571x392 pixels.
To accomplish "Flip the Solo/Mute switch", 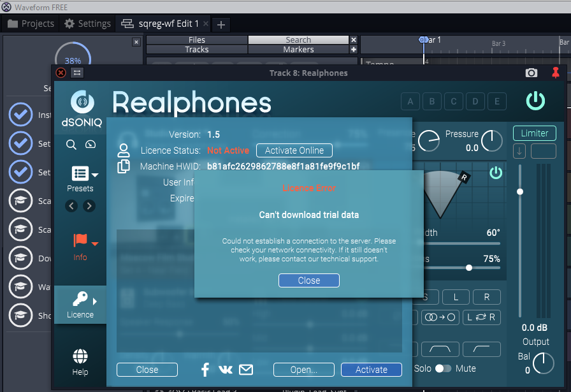I will coord(443,368).
